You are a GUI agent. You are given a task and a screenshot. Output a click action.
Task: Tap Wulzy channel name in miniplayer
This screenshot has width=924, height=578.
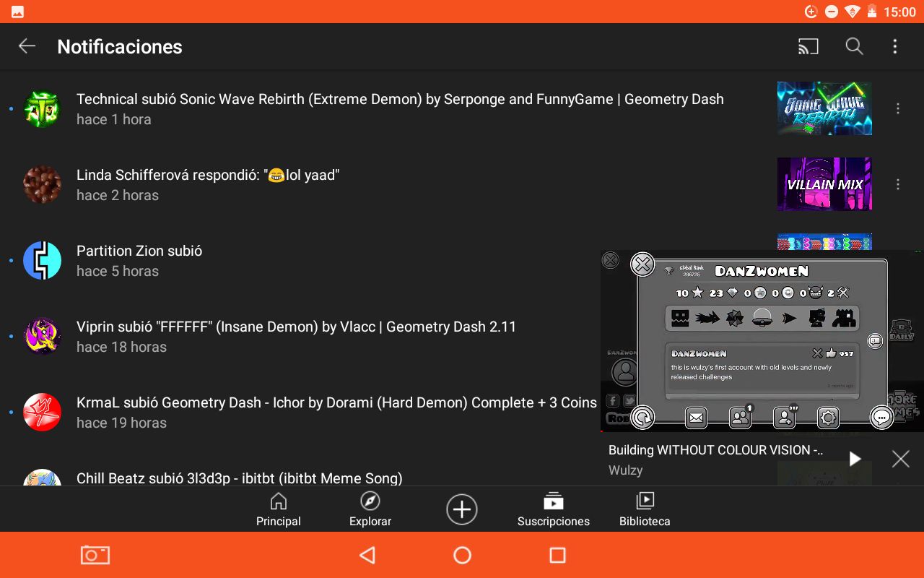click(626, 470)
